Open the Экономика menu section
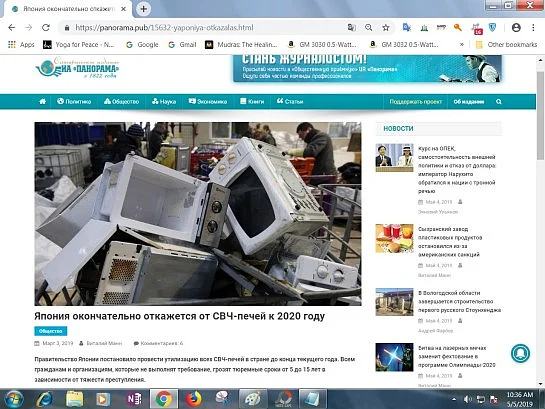 coord(208,101)
